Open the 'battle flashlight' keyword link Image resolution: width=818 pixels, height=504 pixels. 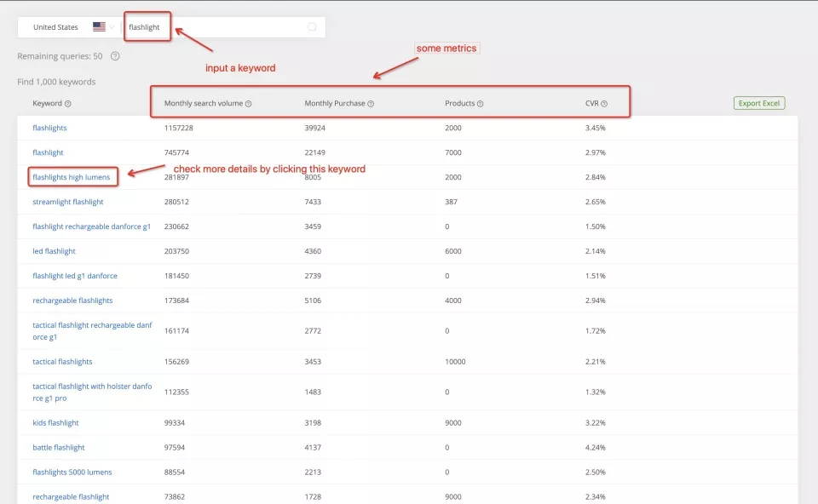point(59,447)
